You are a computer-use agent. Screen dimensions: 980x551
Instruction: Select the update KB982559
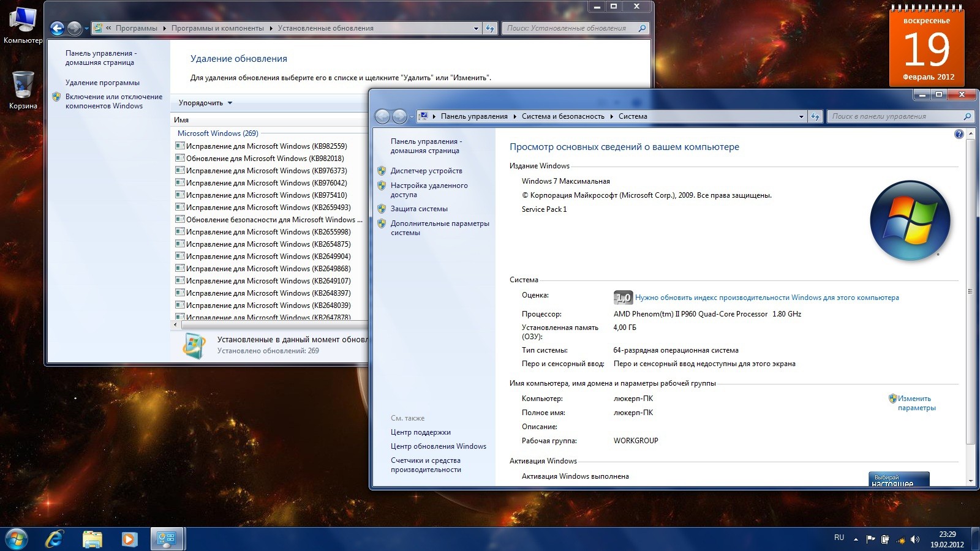[266, 146]
